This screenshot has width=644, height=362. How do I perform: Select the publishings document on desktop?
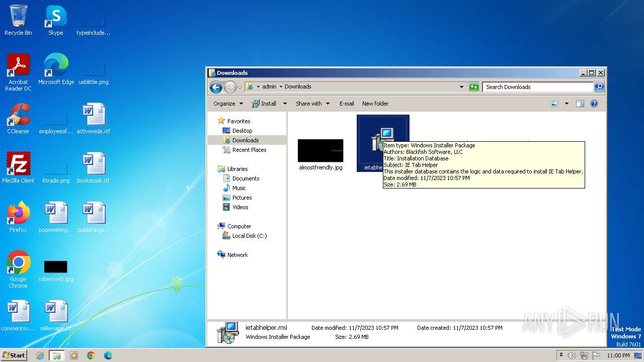click(94, 217)
